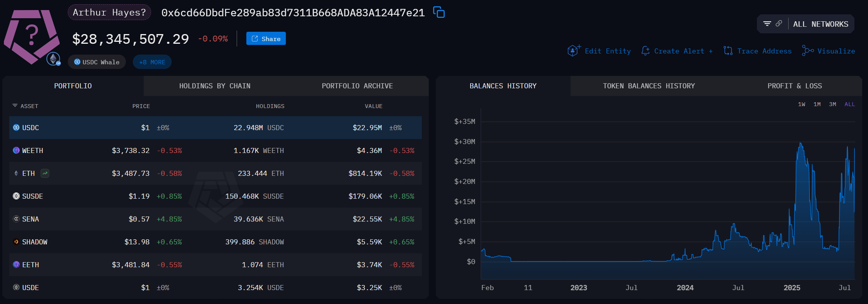Screen dimensions: 868x304
Task: Click the Visualize graph icon
Action: pos(808,51)
